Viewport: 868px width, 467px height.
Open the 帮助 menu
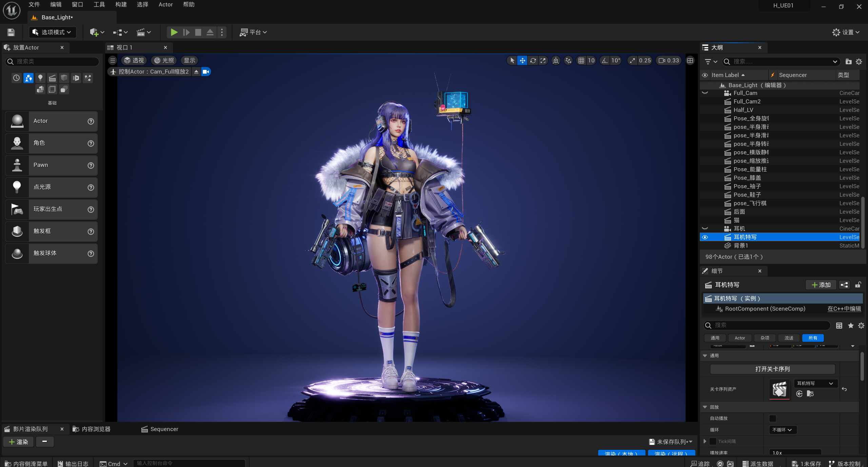pos(189,4)
